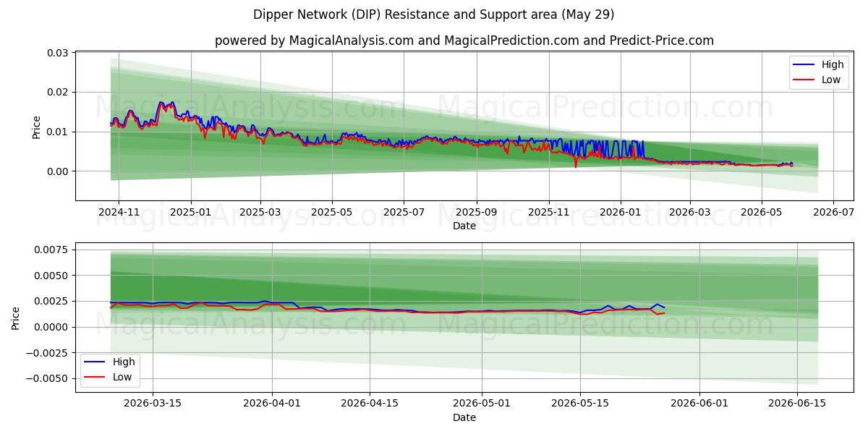This screenshot has height=434, width=868.
Task: Click the 'Date' axis label under the bottom chart
Action: click(x=464, y=417)
